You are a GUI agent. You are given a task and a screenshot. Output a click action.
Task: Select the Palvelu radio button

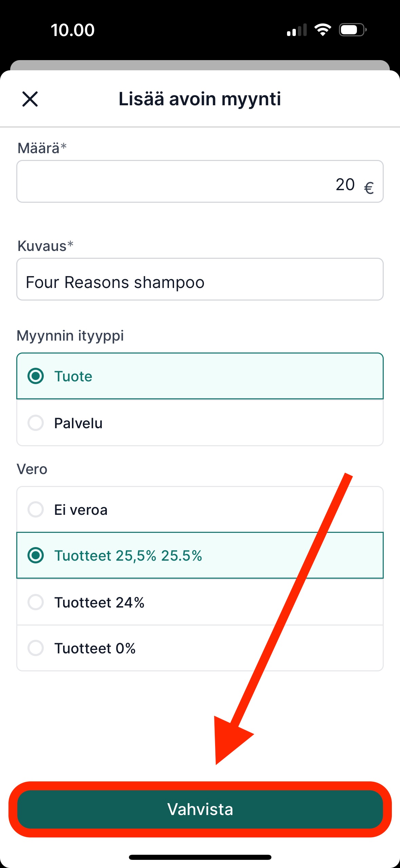[200, 423]
